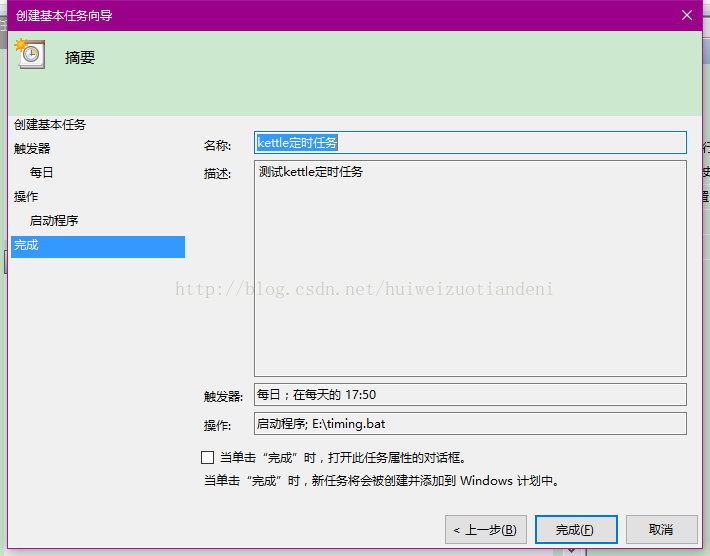This screenshot has width=710, height=556.
Task: Open the 启动程序 wizard step
Action: pyautogui.click(x=54, y=220)
